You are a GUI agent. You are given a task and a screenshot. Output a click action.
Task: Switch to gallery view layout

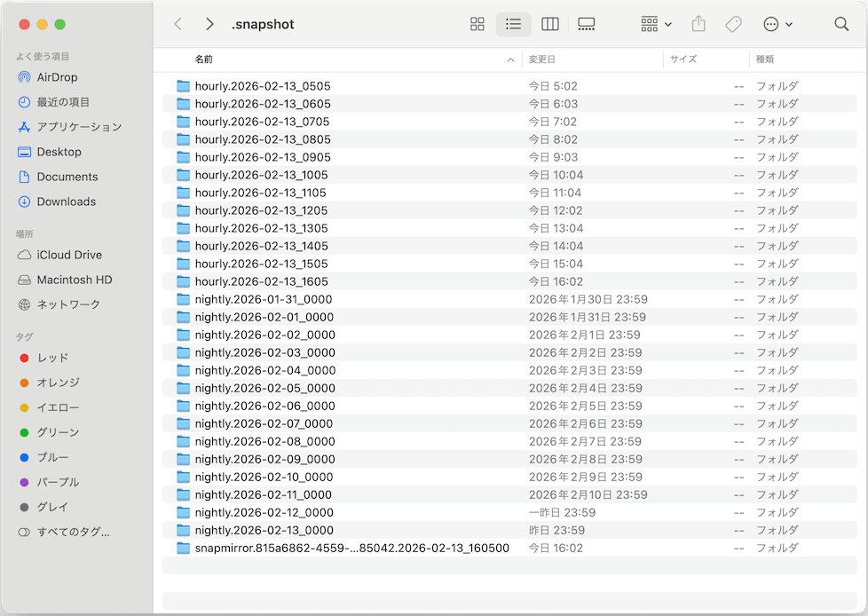coord(586,25)
